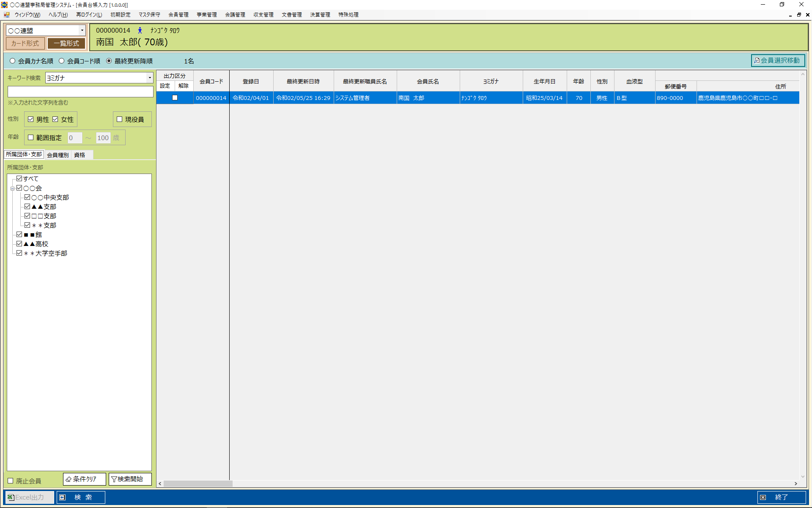Open the ヨミガナ keyword search dropdown
Screen dimensions: 812x508
[149, 78]
